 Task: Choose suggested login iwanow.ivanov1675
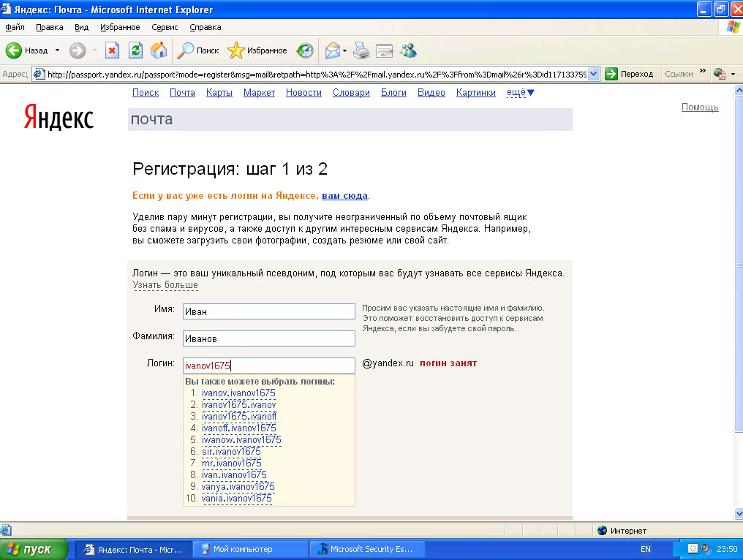241,439
